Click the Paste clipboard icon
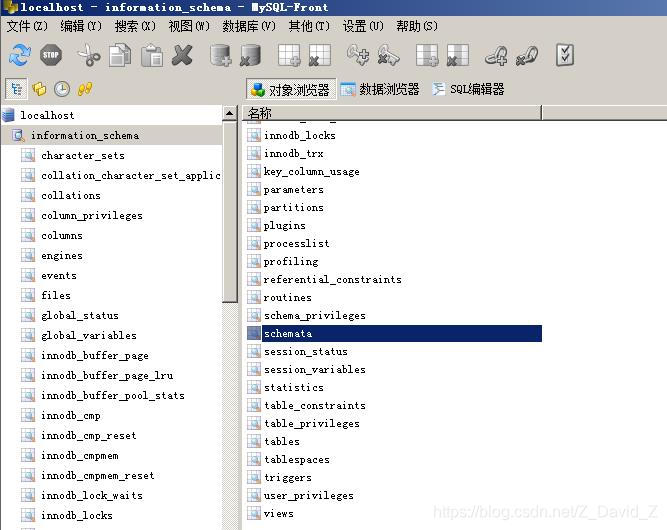Viewport: 667px width, 530px height. 151,55
